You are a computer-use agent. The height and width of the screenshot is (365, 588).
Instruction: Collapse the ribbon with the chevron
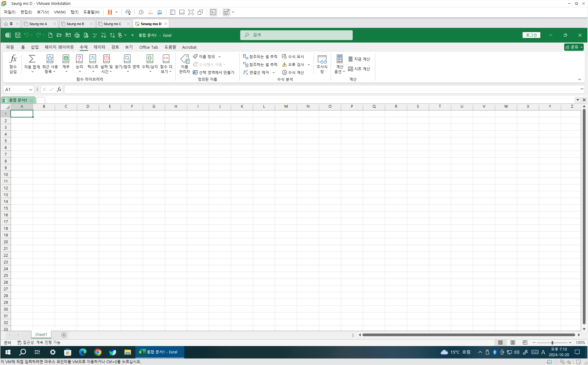click(579, 80)
